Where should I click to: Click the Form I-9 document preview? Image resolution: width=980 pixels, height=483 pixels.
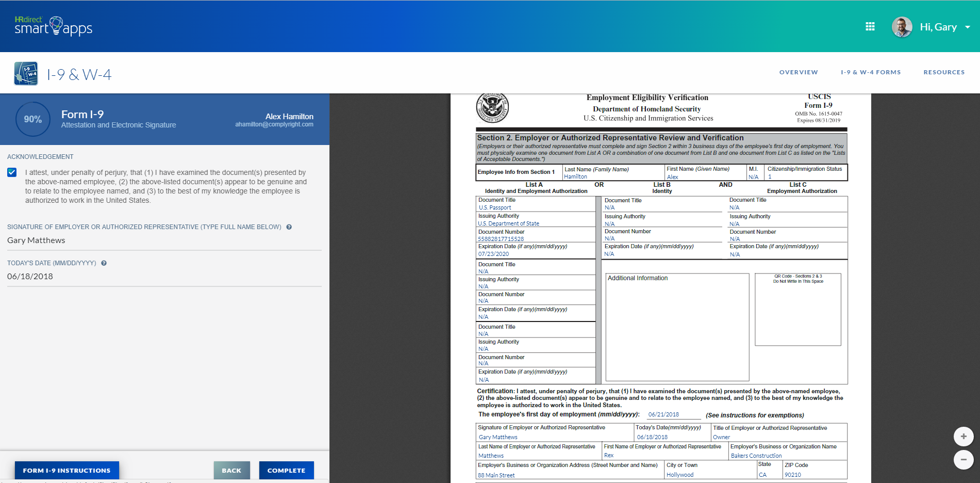pos(660,284)
